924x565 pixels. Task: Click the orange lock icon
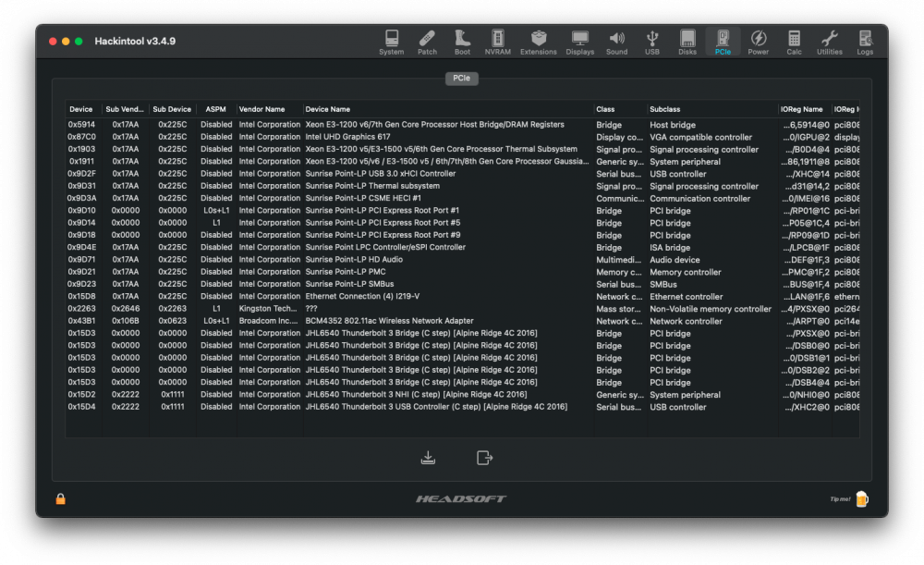click(x=61, y=499)
